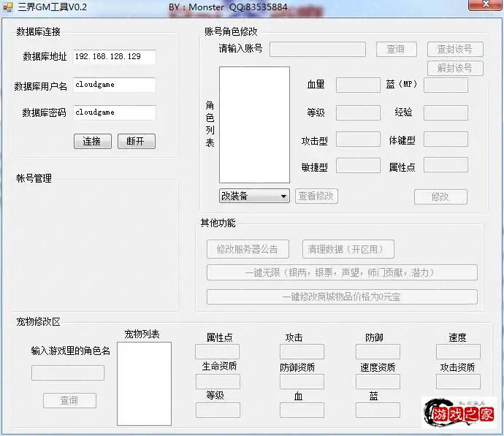Image resolution: width=504 pixels, height=436 pixels.
Task: Close the 三界GM工具 window
Action: [486, 4]
